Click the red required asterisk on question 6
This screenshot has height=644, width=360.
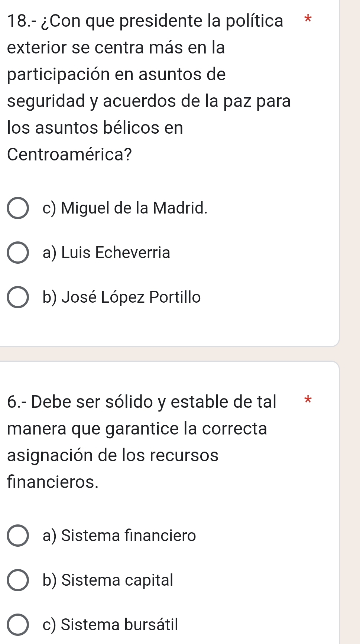tap(307, 400)
